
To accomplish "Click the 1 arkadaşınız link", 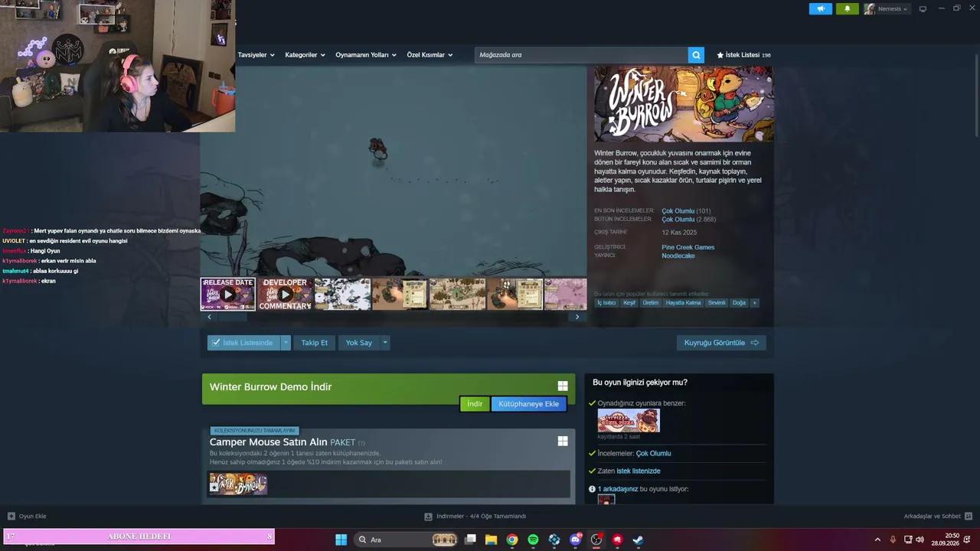I will coord(618,489).
